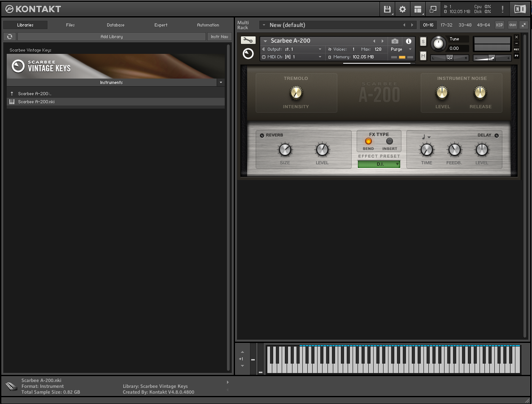Image resolution: width=532 pixels, height=404 pixels.
Task: Minimize the Scarbee A-200 instrument header
Action: [x=516, y=44]
